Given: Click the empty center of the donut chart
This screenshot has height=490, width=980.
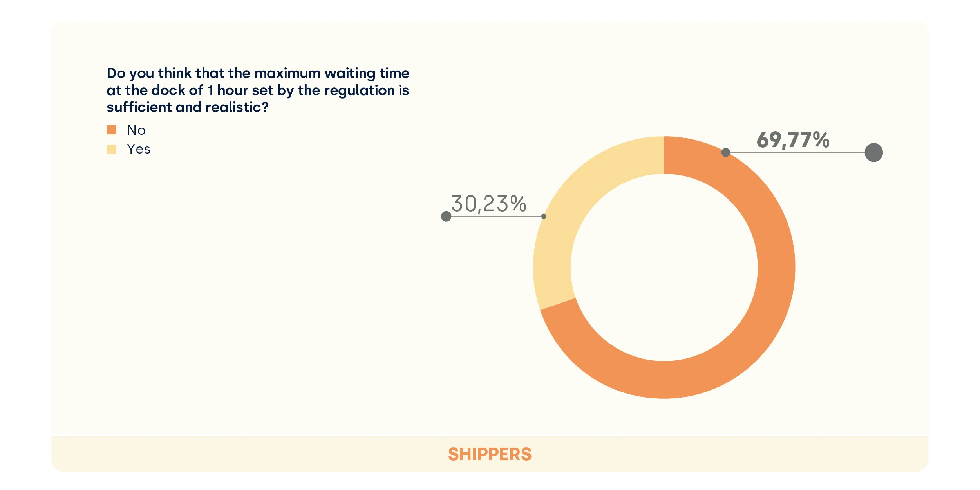Looking at the screenshot, I should click(x=664, y=268).
